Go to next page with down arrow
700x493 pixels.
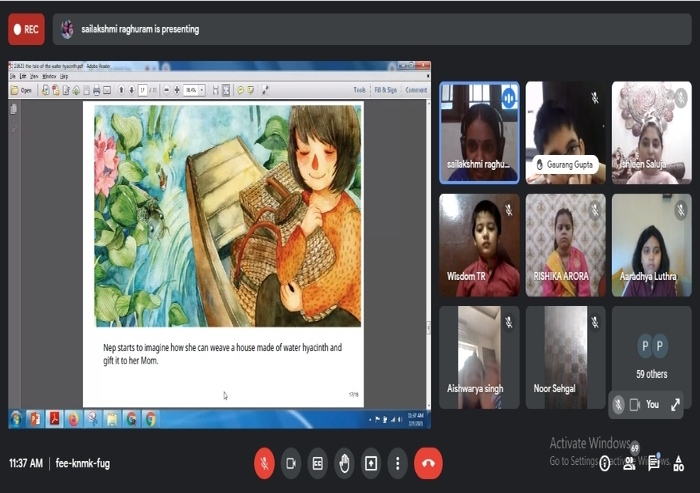tap(132, 90)
